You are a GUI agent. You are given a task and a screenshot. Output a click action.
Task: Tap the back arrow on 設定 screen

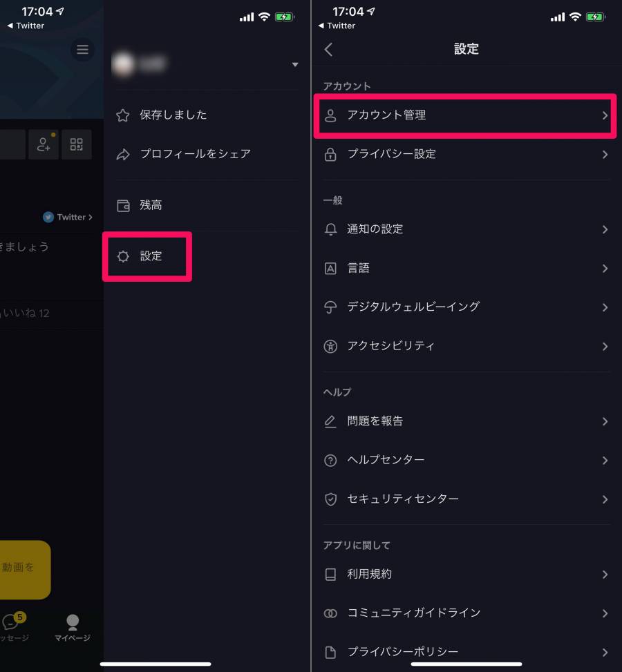329,49
